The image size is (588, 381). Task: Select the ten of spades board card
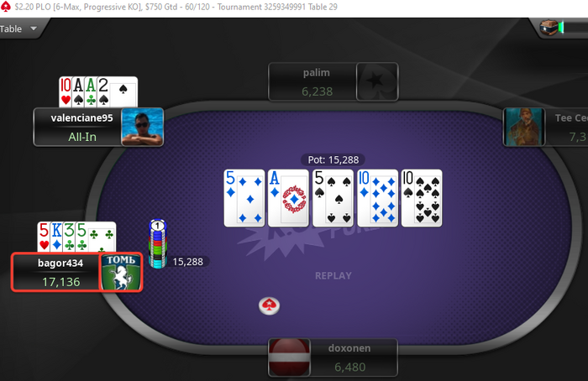[x=422, y=198]
